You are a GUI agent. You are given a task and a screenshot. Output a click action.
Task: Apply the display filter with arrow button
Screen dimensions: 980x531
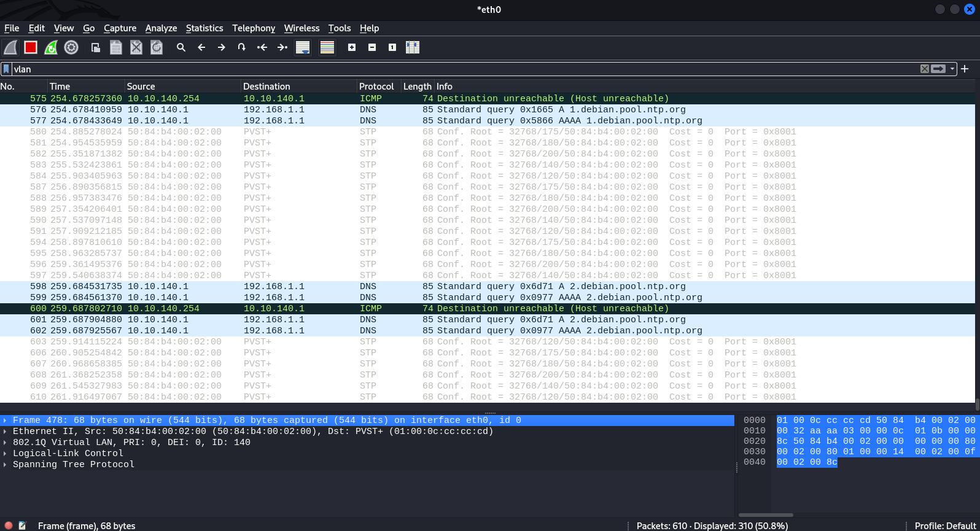point(938,69)
